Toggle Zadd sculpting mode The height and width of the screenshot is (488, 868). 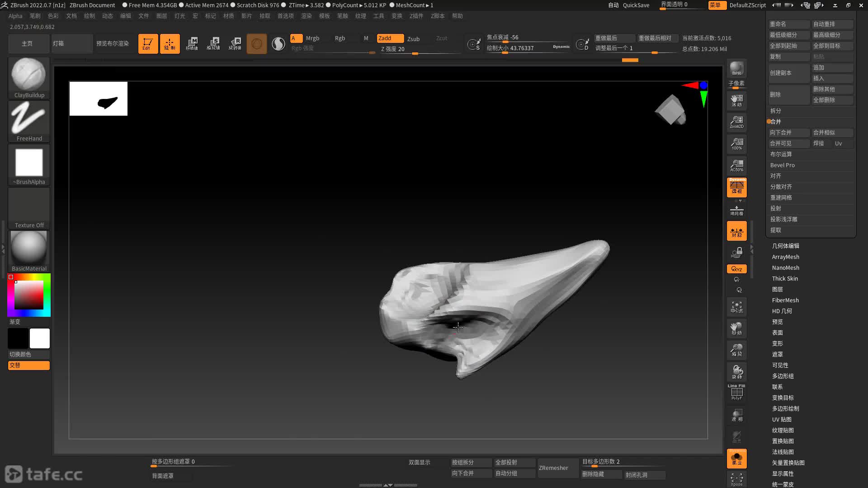pos(390,38)
